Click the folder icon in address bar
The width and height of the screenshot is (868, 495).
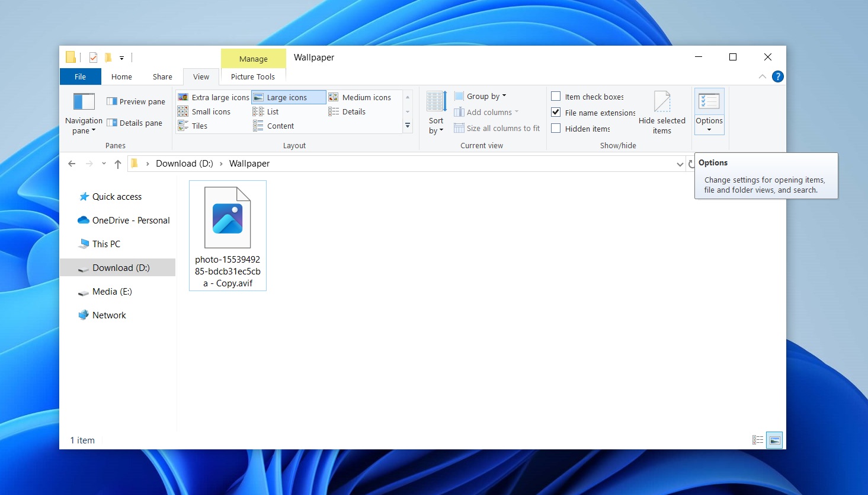coord(134,164)
